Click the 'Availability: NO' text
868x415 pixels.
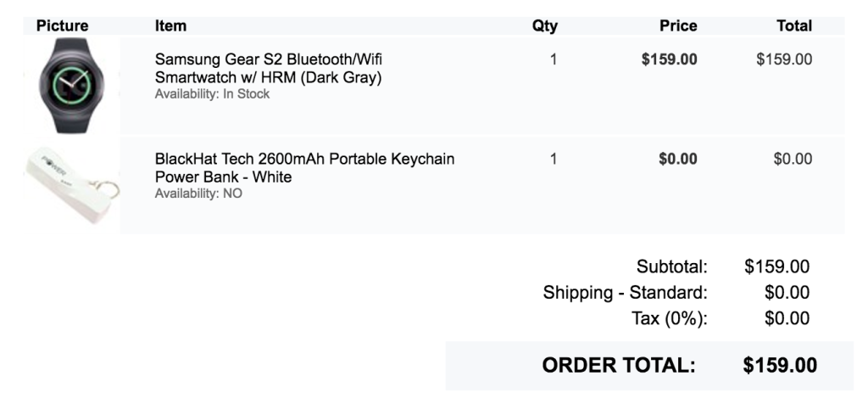(198, 193)
